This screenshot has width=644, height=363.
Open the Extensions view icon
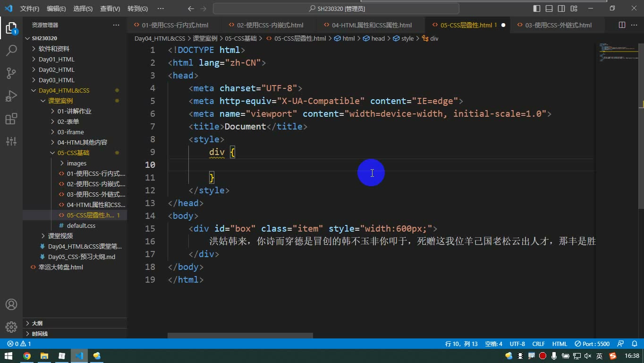(x=11, y=118)
